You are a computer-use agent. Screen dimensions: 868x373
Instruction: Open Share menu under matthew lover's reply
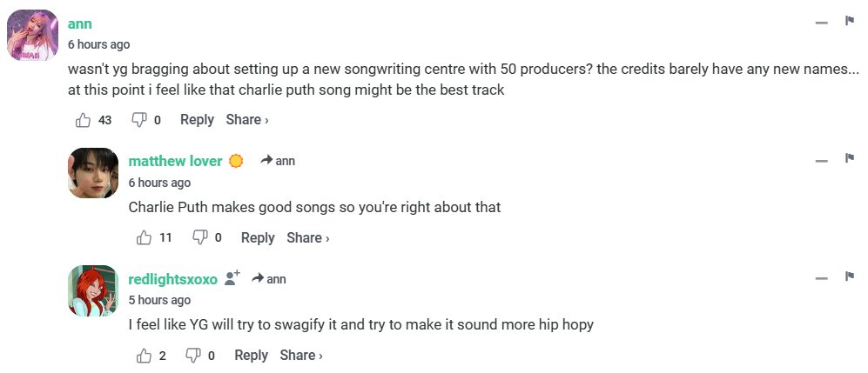pos(307,237)
